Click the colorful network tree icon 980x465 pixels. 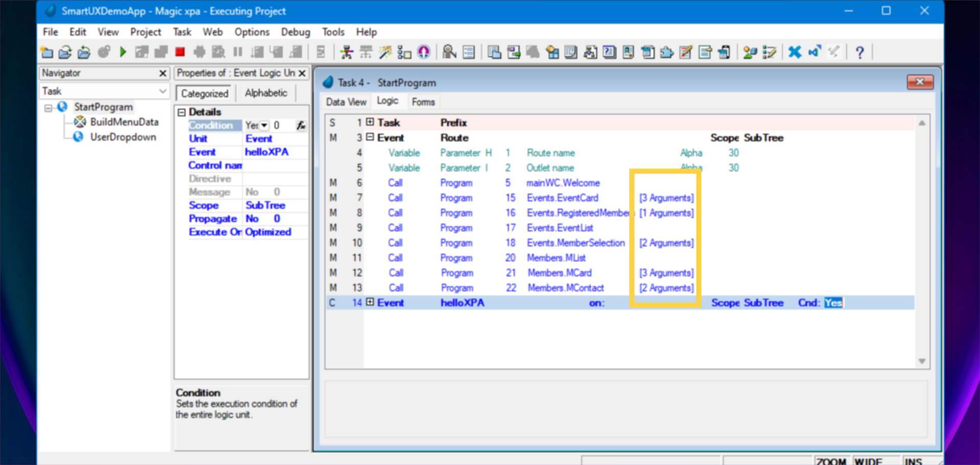point(347,52)
